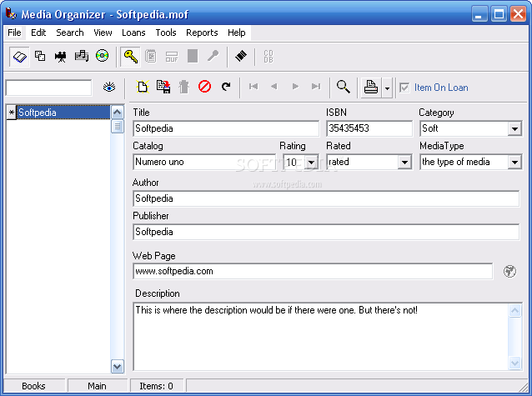Click the Books status bar panel
Screen dimensions: 532x396
pos(33,386)
